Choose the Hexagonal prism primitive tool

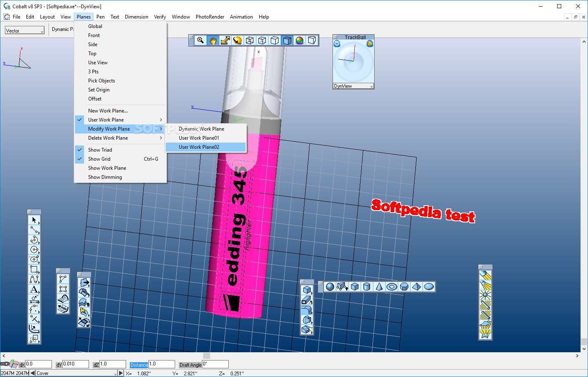[404, 287]
